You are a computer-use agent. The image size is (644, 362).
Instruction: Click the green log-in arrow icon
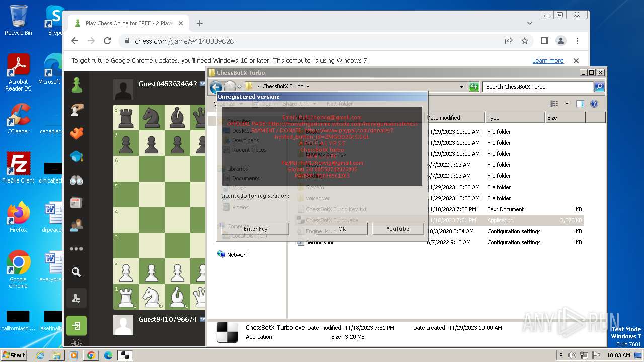click(76, 326)
